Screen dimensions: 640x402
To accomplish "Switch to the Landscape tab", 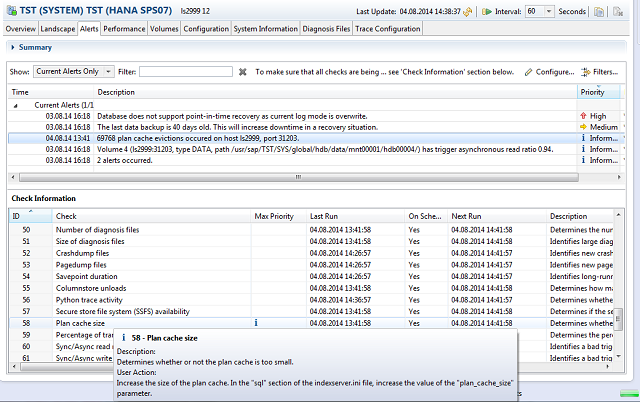I will [x=58, y=29].
